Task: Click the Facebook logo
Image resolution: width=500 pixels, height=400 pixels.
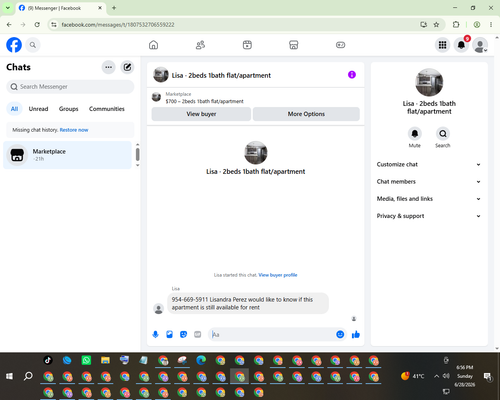Action: [x=14, y=45]
